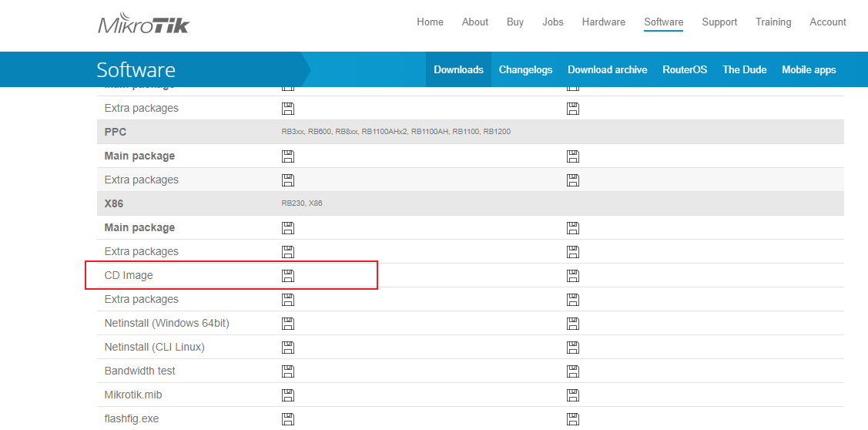The image size is (868, 430).
Task: Click 'Netinstall (CLI Linux)' label
Action: (155, 348)
